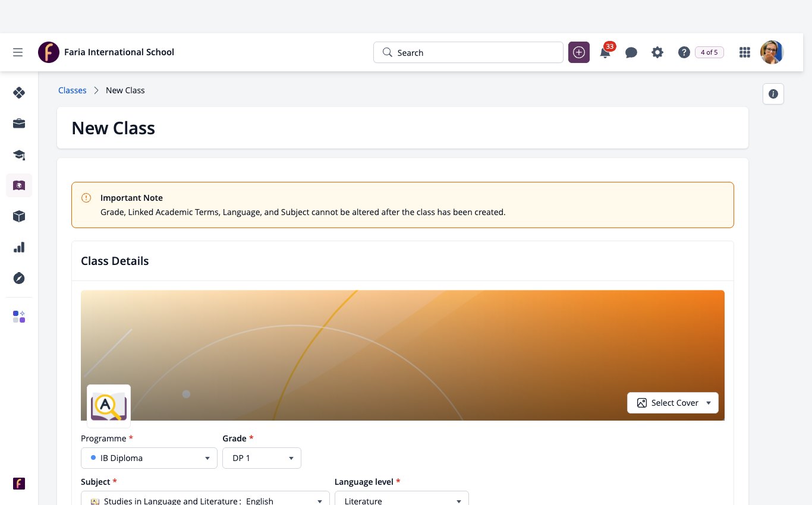Open the graduation cap sidebar icon
Viewport: 812px width, 505px height.
coord(19,155)
